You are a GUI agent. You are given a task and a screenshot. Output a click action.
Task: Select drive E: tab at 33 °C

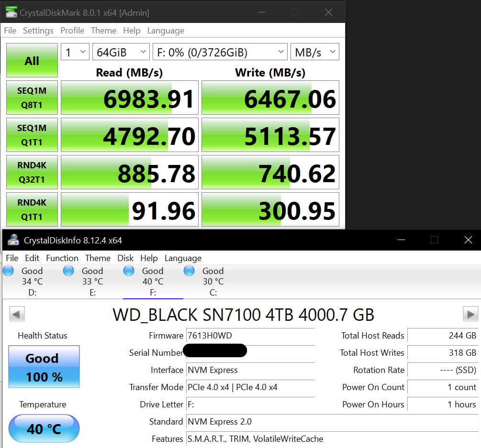coord(92,281)
